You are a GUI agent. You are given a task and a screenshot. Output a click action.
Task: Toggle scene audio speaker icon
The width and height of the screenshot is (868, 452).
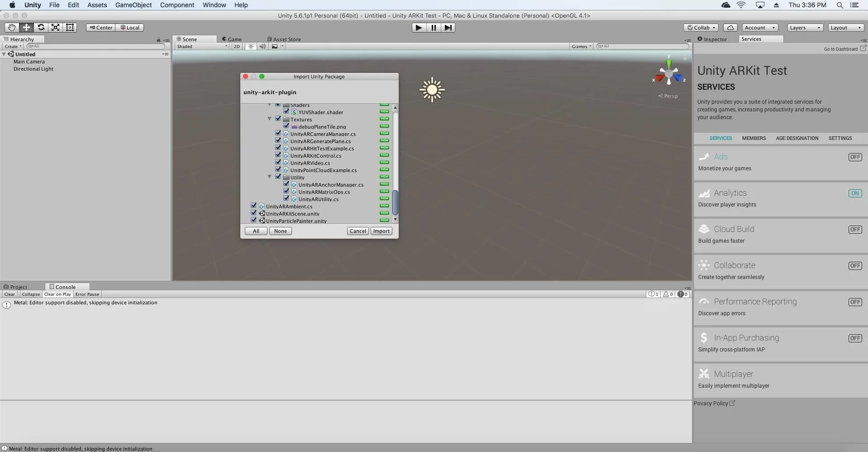tap(262, 47)
